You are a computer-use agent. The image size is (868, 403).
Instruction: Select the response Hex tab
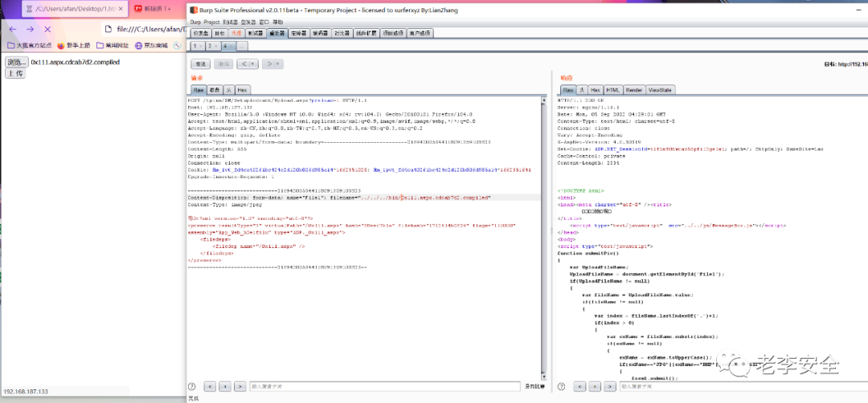596,90
